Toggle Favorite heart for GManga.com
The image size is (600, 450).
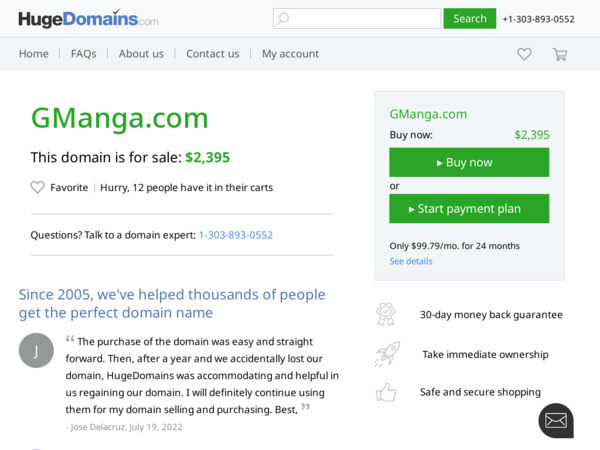[38, 187]
